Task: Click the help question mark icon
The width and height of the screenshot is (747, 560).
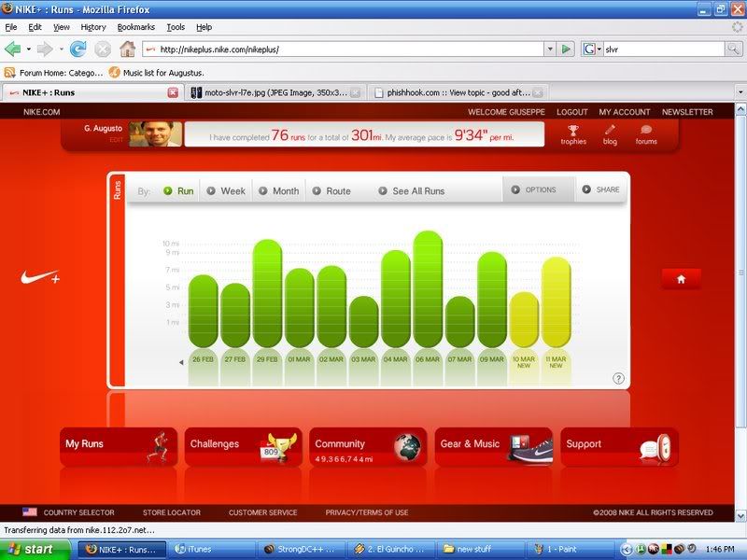Action: point(618,378)
